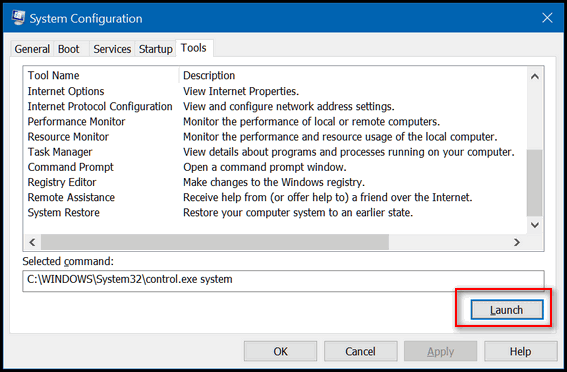Click the greyed-out Apply button
This screenshot has height=372, width=567.
[x=440, y=351]
